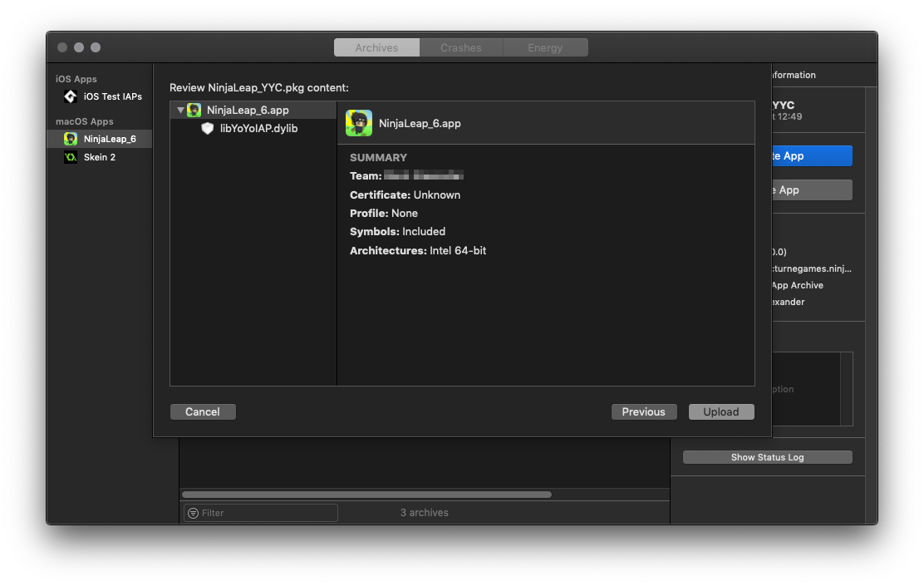
Task: Select iOS Test IAPs in sidebar
Action: pos(100,96)
